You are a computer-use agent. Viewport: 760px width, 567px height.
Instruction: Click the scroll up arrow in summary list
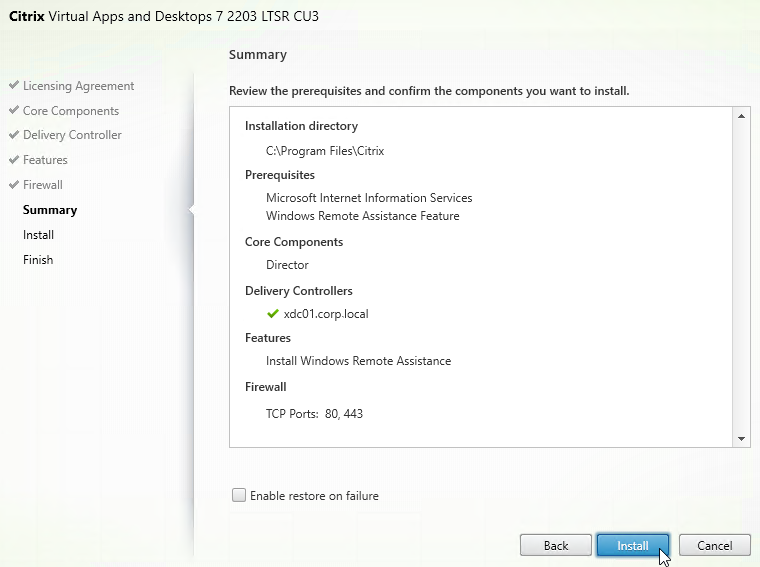pyautogui.click(x=741, y=116)
